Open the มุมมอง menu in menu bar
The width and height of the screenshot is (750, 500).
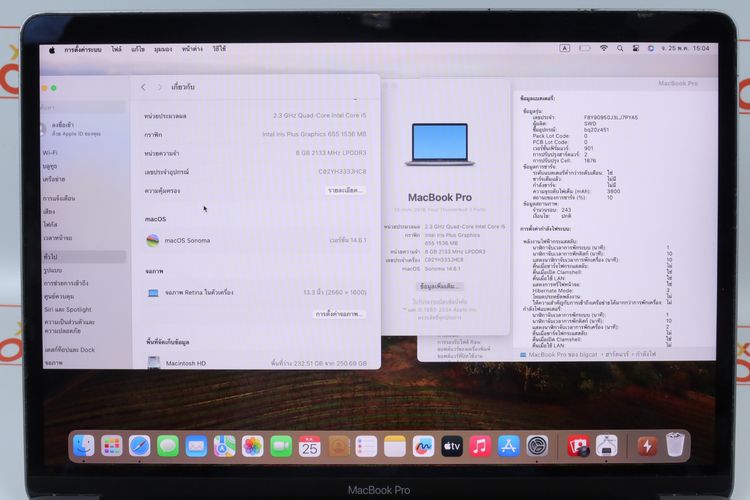[x=163, y=49]
